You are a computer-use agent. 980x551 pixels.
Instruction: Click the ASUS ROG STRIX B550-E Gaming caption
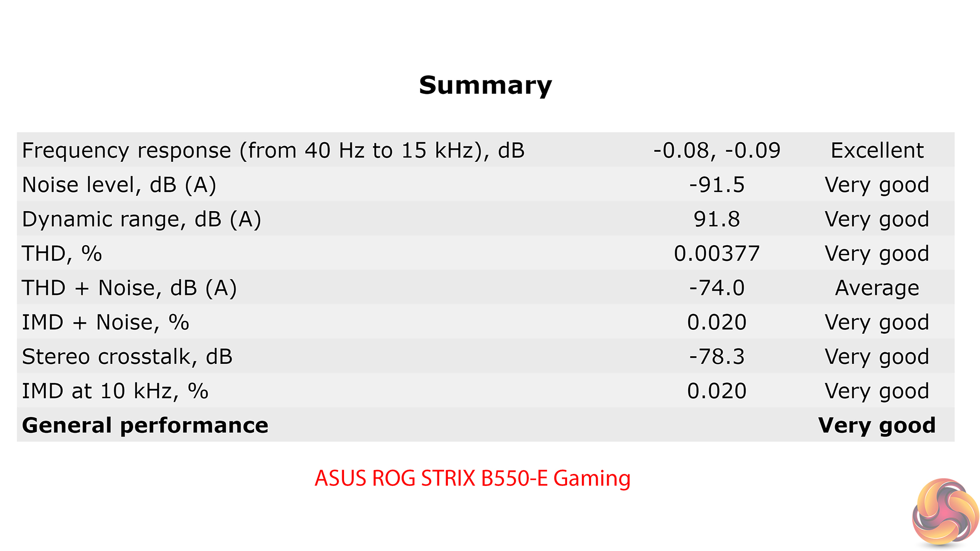tap(472, 478)
